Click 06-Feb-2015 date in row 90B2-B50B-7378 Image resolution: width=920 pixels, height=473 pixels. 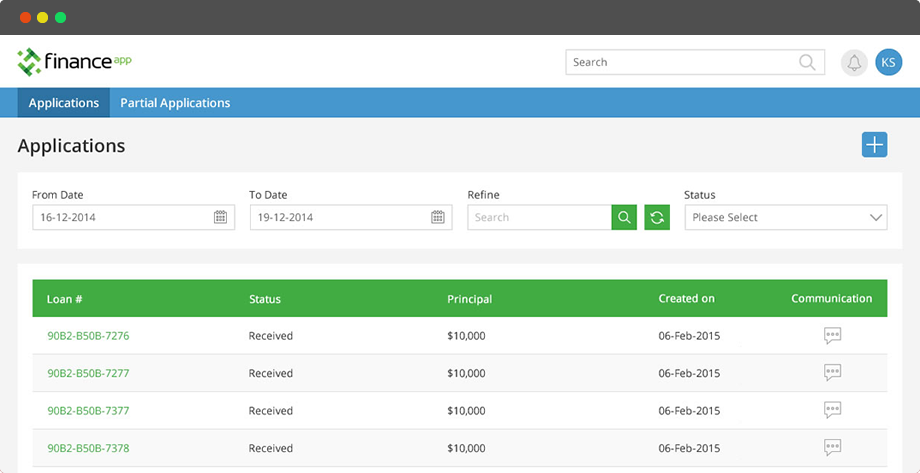coord(689,448)
